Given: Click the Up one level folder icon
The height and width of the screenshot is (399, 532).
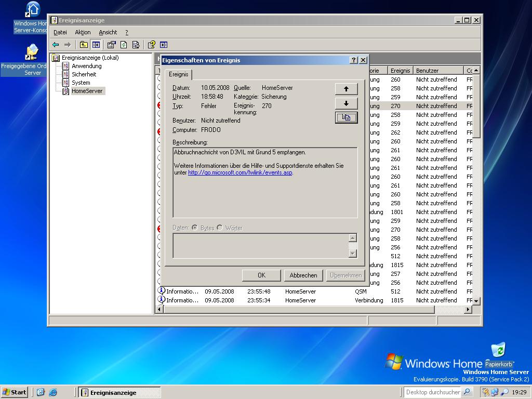Looking at the screenshot, I should click(84, 45).
